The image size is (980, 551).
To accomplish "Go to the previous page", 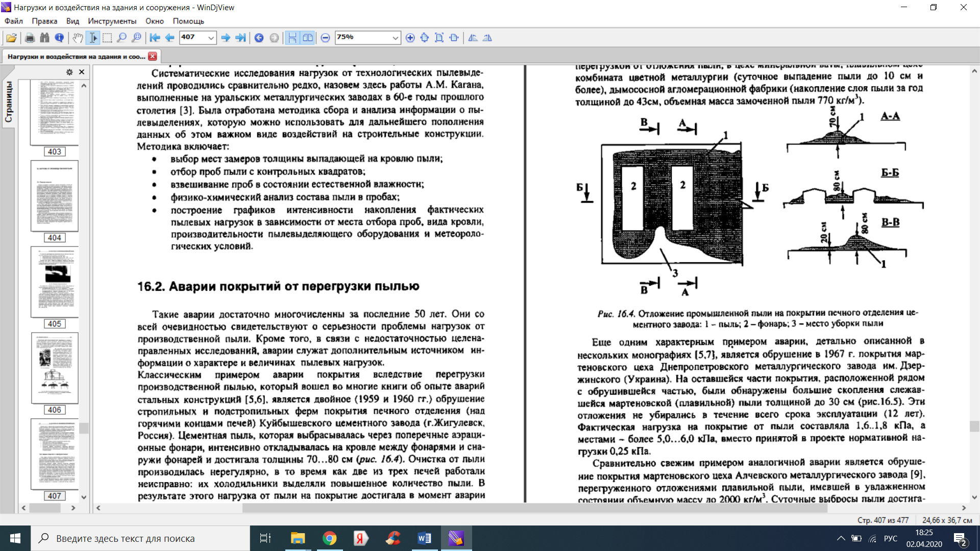I will [169, 38].
